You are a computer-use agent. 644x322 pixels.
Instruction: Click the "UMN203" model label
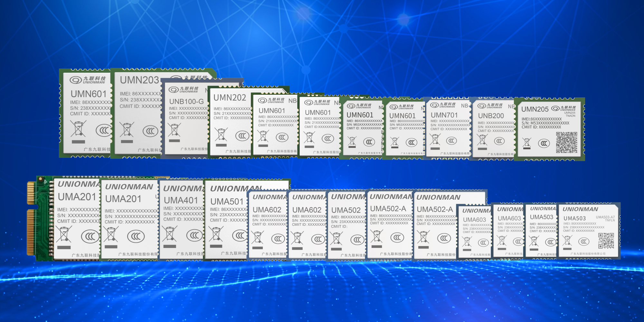click(139, 80)
